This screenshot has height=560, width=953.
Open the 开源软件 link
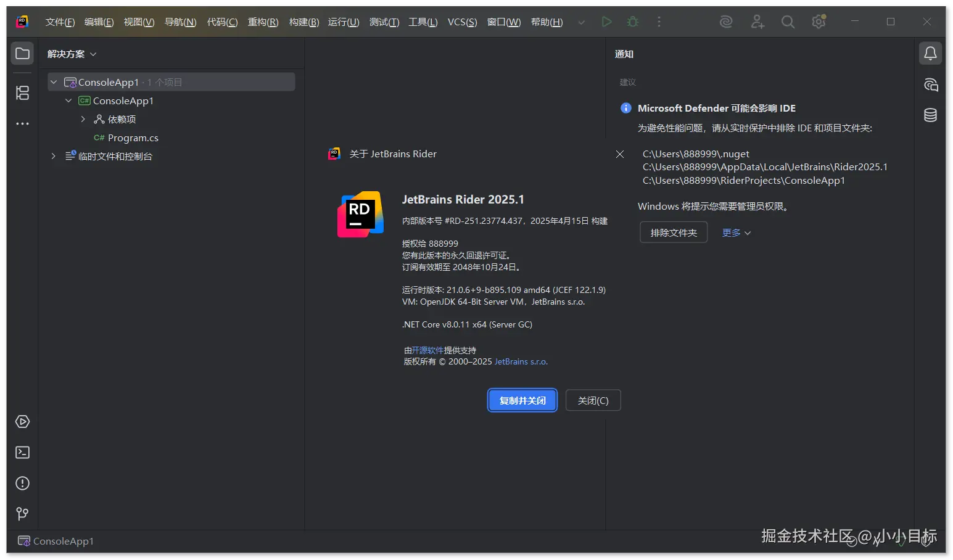click(x=427, y=350)
